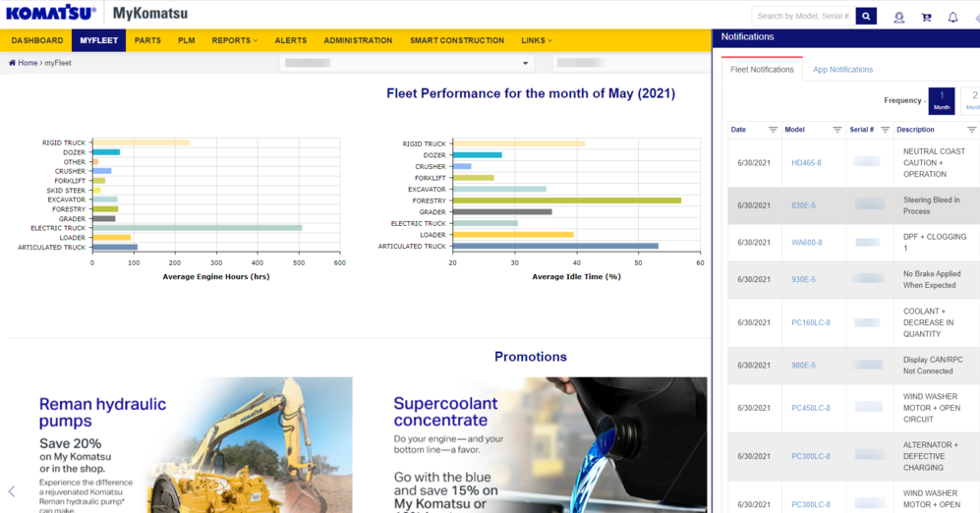
Task: Open the fleet selector dropdown arrow
Action: coord(525,63)
